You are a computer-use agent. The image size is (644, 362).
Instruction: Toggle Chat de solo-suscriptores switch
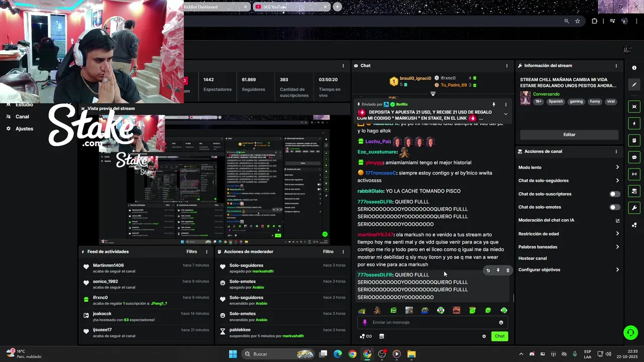615,194
